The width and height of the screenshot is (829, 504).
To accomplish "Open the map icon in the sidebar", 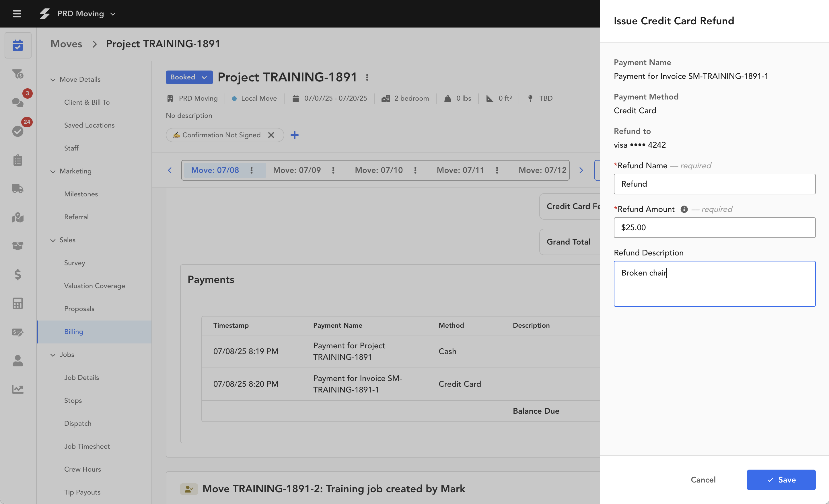I will pyautogui.click(x=18, y=218).
